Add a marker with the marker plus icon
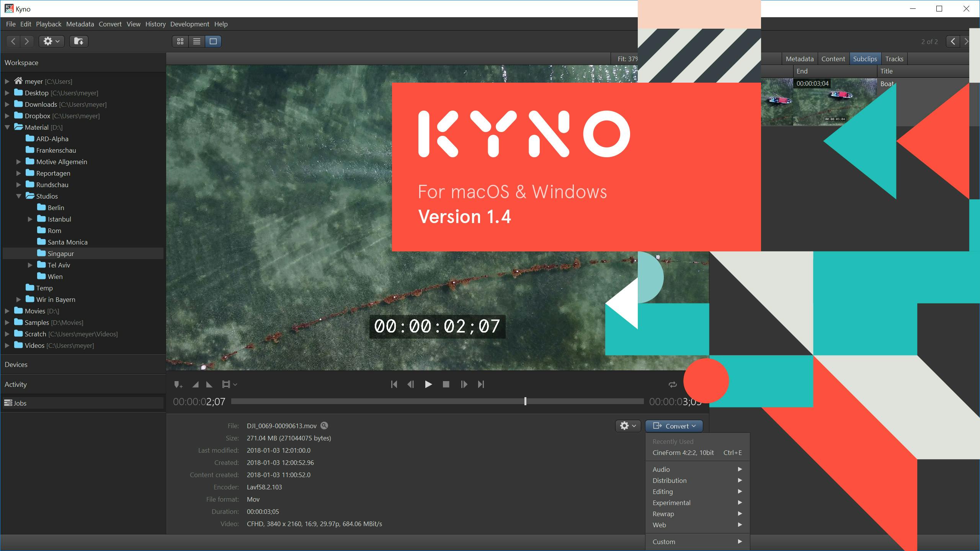Screen dimensions: 980x551 (x=178, y=385)
